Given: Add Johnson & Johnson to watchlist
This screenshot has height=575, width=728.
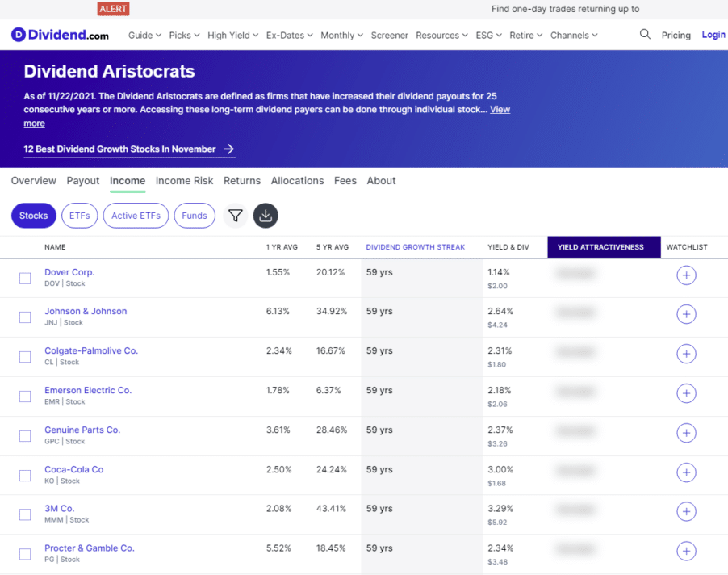Looking at the screenshot, I should 686,315.
